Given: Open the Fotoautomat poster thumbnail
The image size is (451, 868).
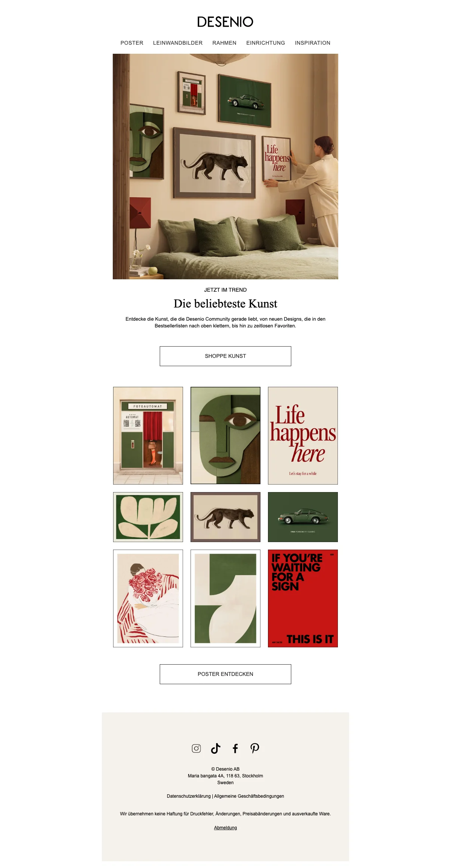Looking at the screenshot, I should coord(148,436).
